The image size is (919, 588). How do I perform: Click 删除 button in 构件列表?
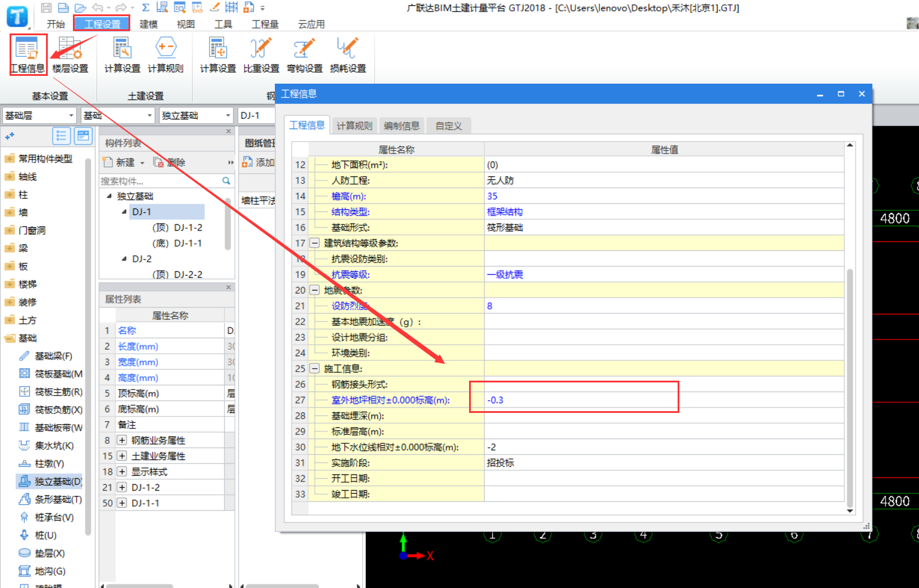click(x=169, y=163)
